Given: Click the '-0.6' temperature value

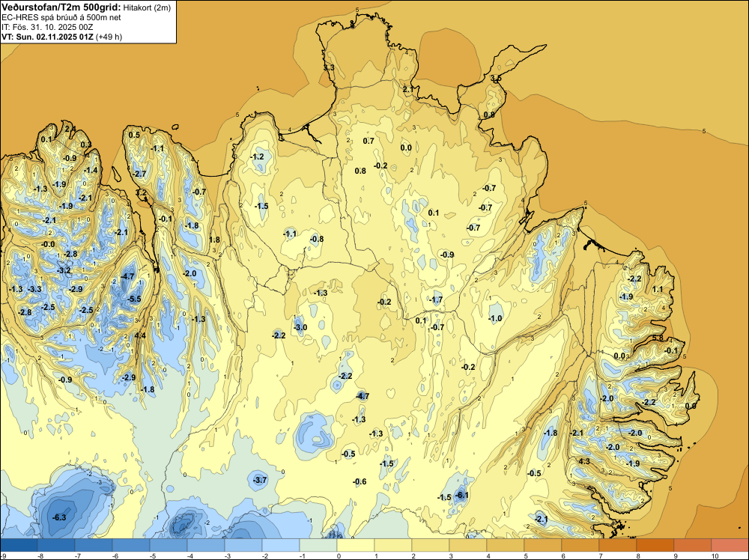Looking at the screenshot, I should 360,481.
